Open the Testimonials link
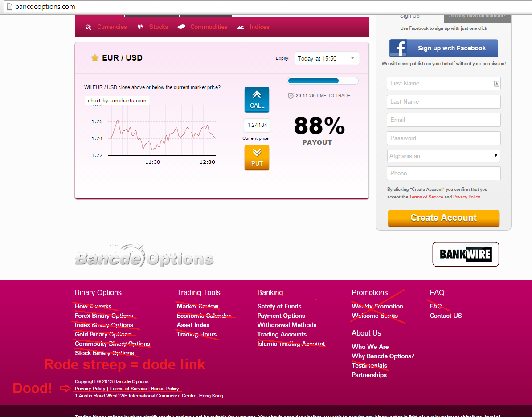Screen dimensions: 532x417 click(369, 365)
